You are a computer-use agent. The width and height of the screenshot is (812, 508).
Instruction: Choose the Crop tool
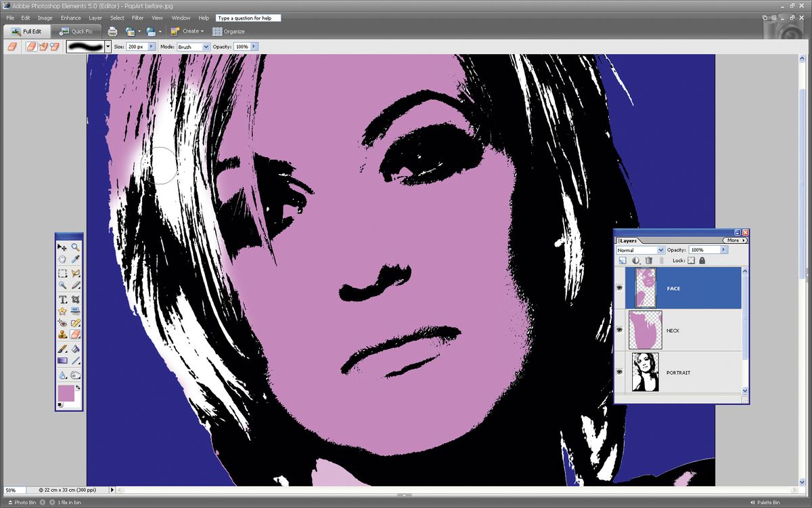[76, 299]
